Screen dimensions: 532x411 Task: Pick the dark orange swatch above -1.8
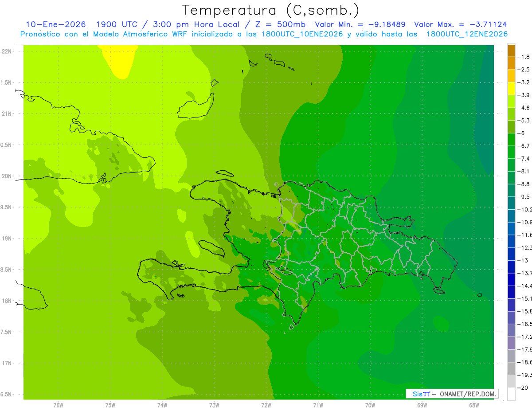point(511,51)
